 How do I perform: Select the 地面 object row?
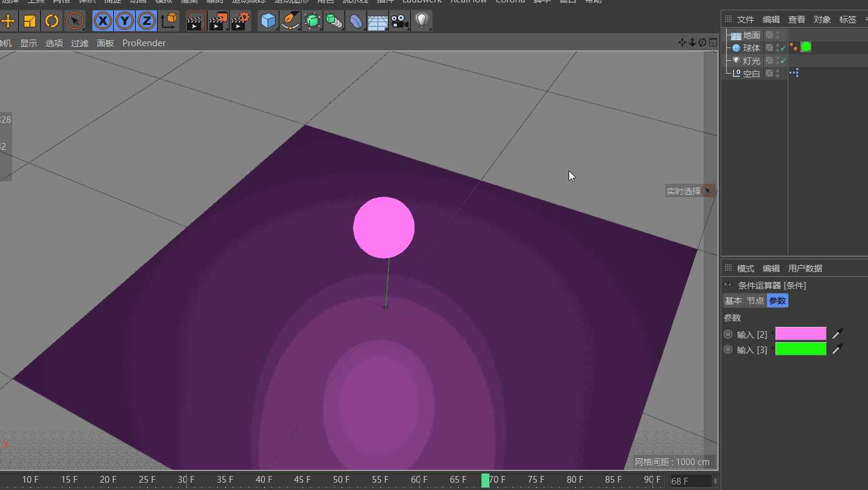coord(752,35)
